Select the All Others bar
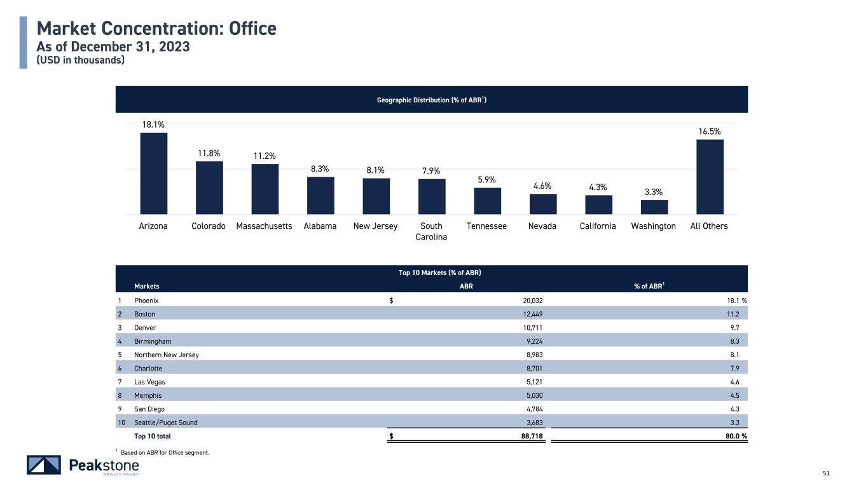868x488 pixels. [710, 177]
